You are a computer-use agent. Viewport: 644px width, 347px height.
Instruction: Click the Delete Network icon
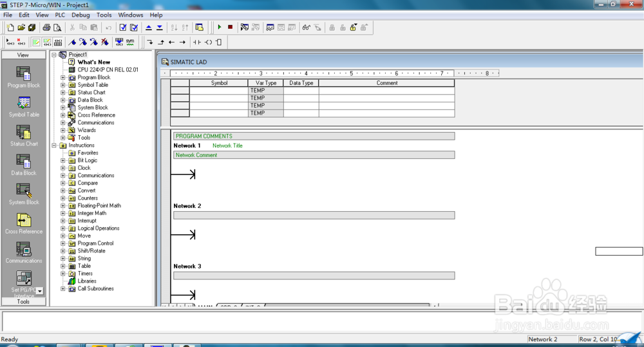[21, 42]
